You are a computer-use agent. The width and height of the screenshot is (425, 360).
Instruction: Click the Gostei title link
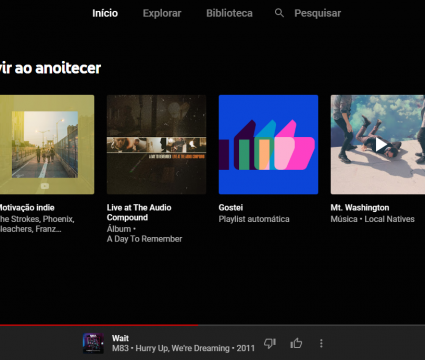click(231, 208)
